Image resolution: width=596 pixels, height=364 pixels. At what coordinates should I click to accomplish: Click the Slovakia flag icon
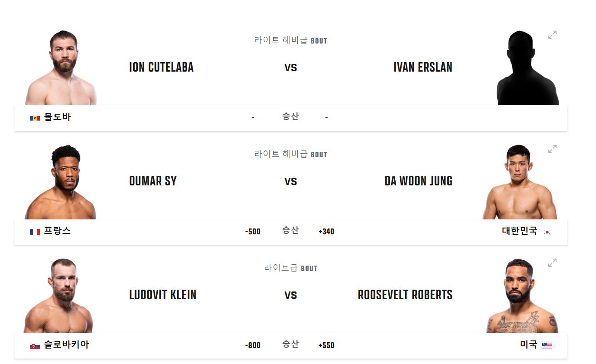pos(35,345)
